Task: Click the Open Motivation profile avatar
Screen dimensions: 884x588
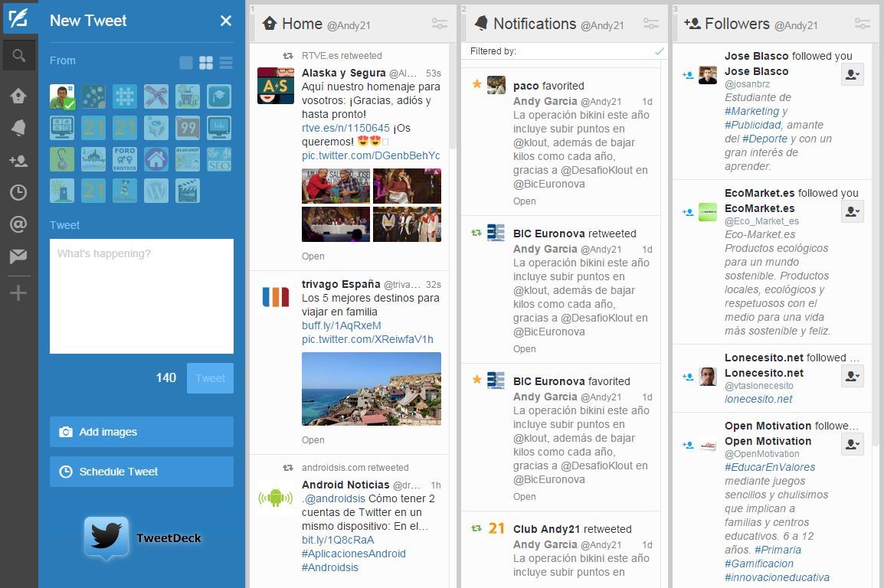Action: [x=708, y=445]
